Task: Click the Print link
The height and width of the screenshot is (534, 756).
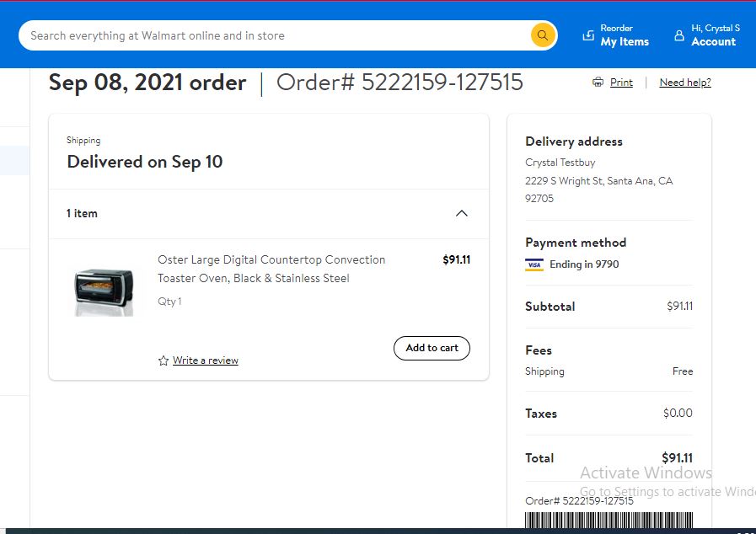Action: [621, 83]
